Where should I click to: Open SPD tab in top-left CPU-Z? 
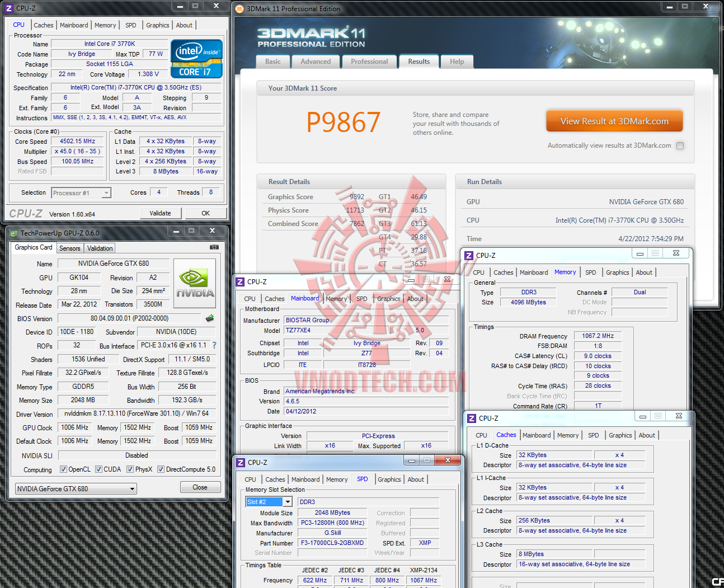pyautogui.click(x=131, y=25)
